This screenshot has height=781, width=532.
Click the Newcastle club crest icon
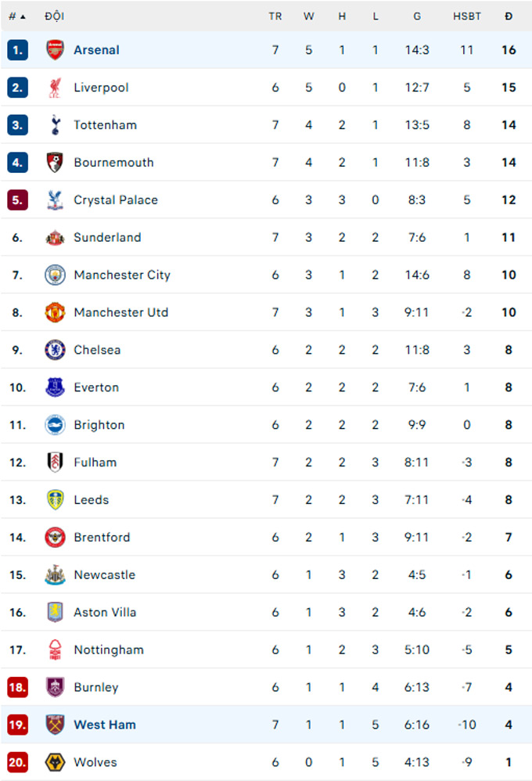[x=56, y=575]
